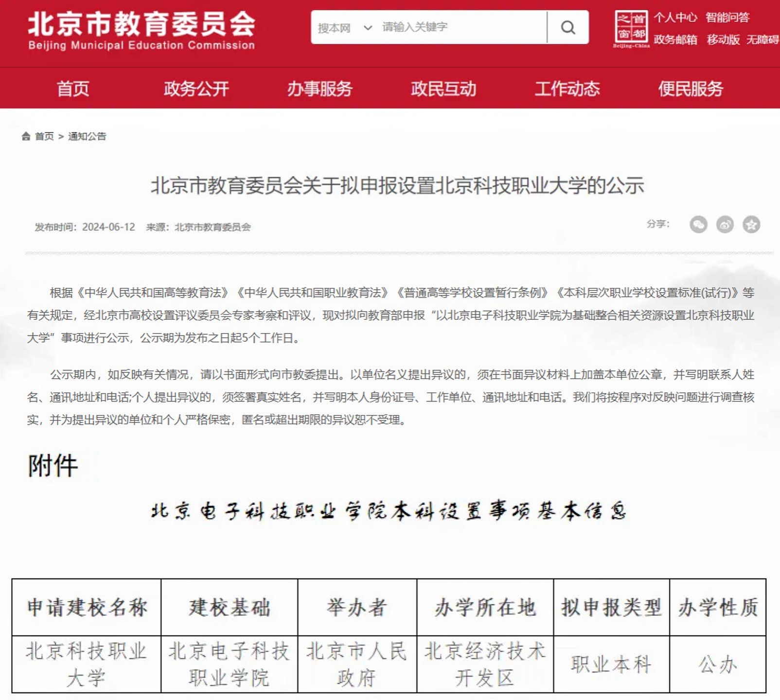Focus the 请输入关键字 search field

click(462, 27)
